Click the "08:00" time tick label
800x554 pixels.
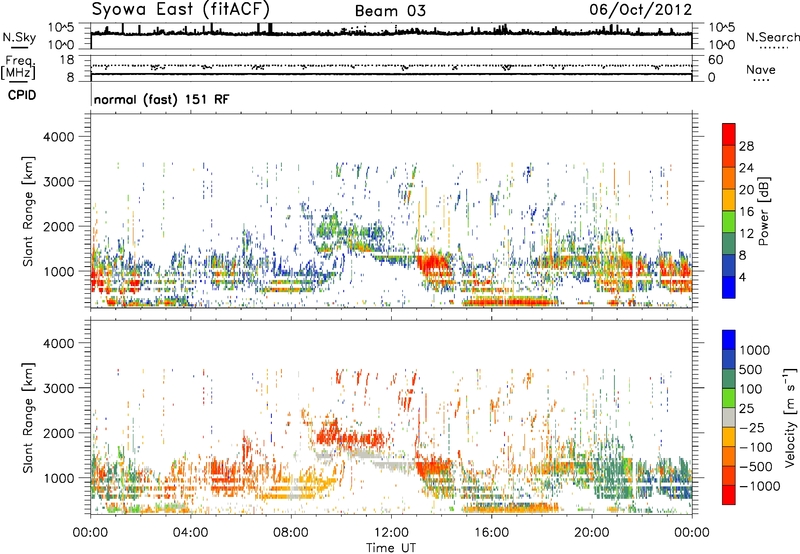click(291, 533)
